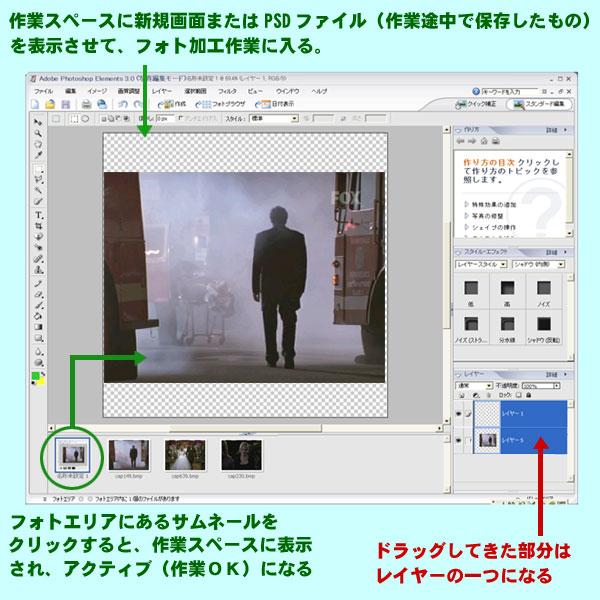Open the スタイル dropdown showing 標準
Screen dimensions: 600x600
(274, 119)
